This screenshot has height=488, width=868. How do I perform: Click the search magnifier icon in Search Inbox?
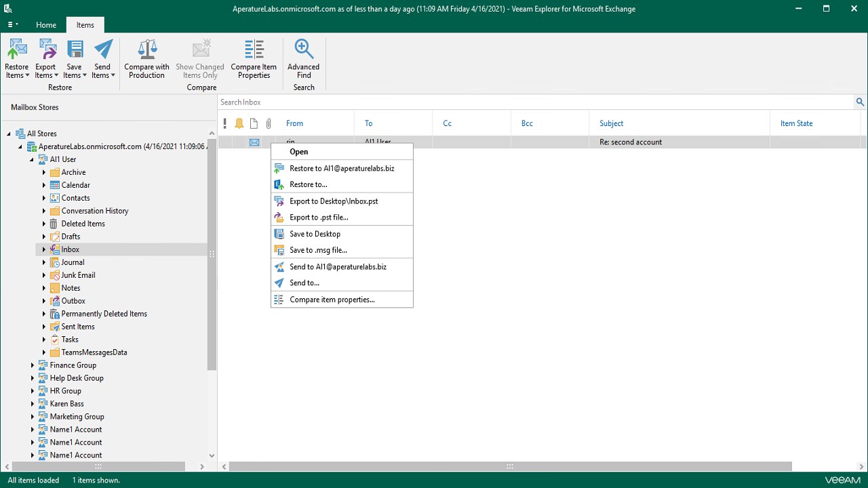click(x=860, y=102)
